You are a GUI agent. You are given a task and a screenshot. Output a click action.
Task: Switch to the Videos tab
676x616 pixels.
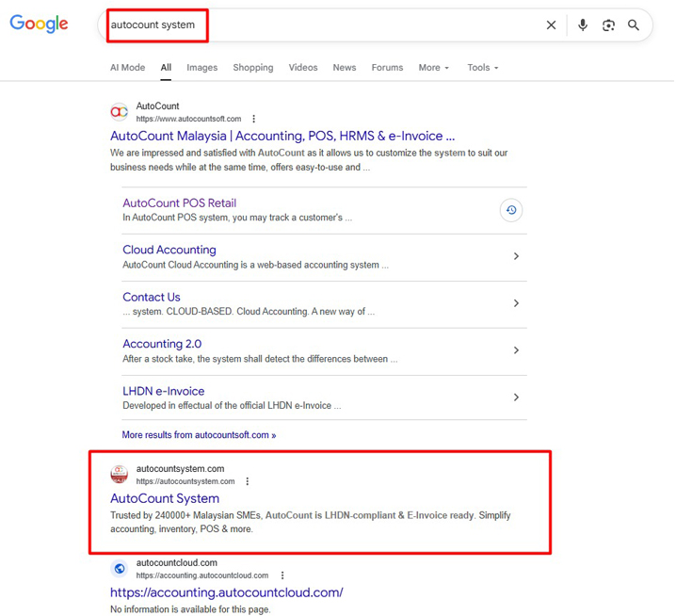[x=303, y=68]
